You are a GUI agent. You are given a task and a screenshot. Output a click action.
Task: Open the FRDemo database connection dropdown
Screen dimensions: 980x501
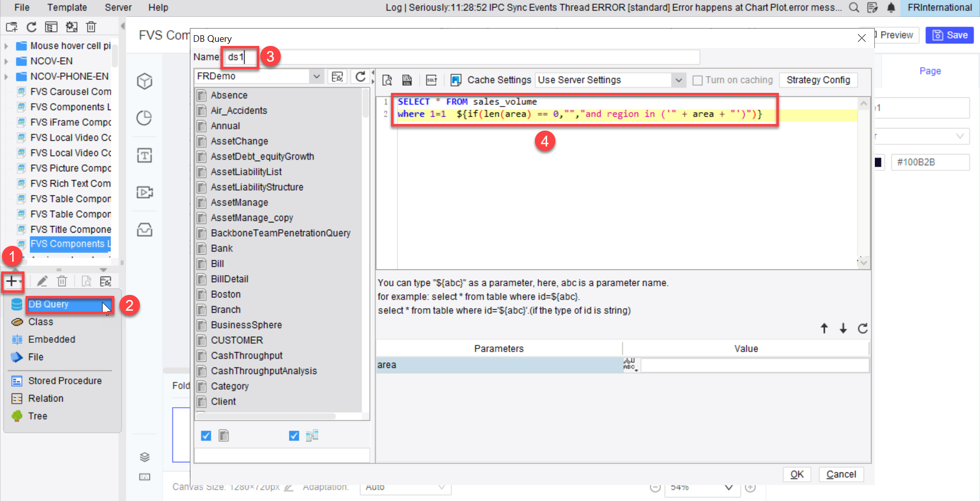[317, 76]
